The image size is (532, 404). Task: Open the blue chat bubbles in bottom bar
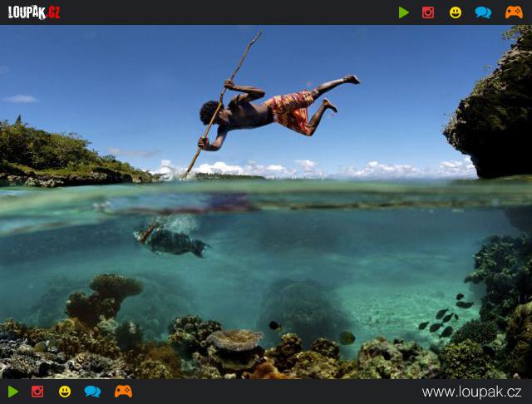coord(92,392)
